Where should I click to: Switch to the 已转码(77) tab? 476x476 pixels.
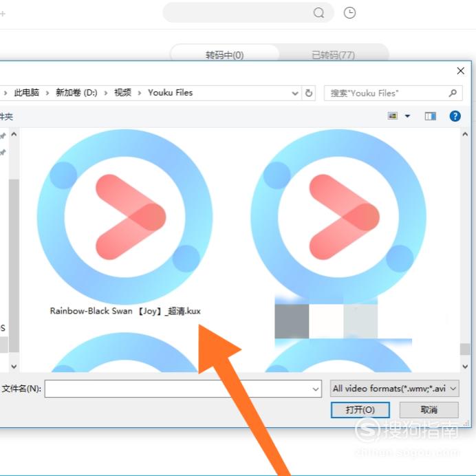[334, 55]
